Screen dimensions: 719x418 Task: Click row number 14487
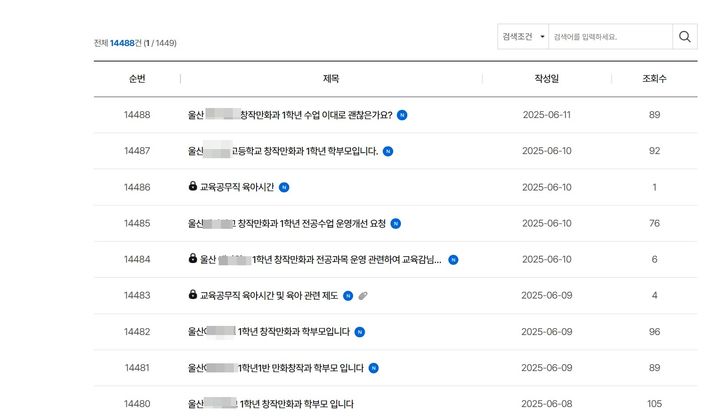[x=137, y=151]
